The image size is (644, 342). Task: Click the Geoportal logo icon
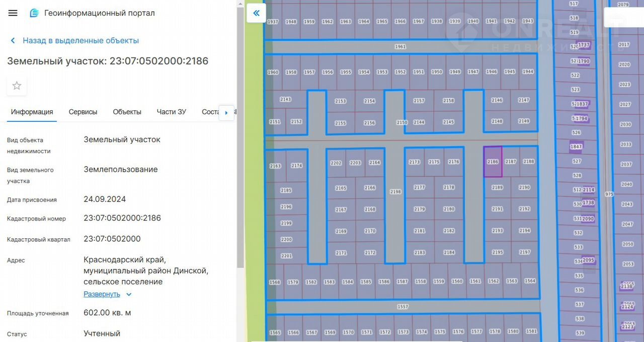click(x=34, y=13)
